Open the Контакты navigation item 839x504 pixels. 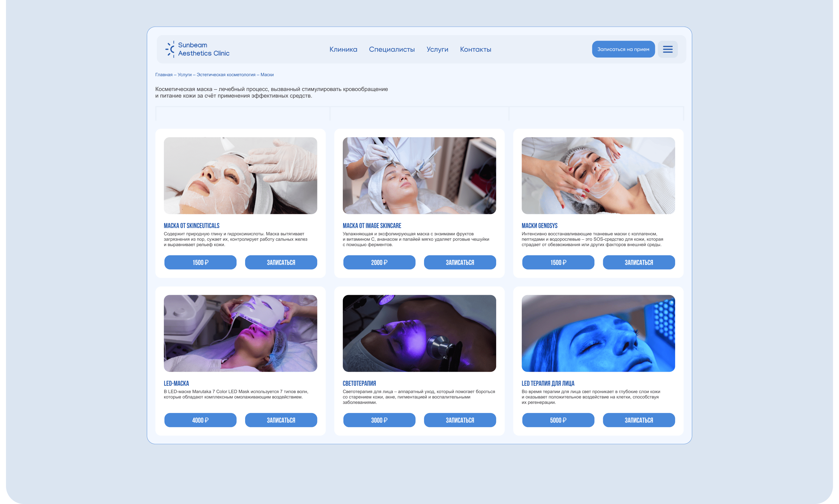click(x=475, y=49)
